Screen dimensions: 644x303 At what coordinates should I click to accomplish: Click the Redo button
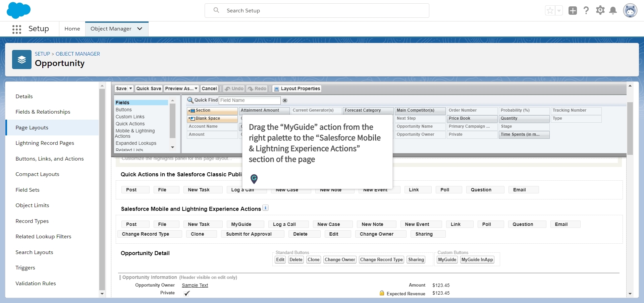point(257,88)
